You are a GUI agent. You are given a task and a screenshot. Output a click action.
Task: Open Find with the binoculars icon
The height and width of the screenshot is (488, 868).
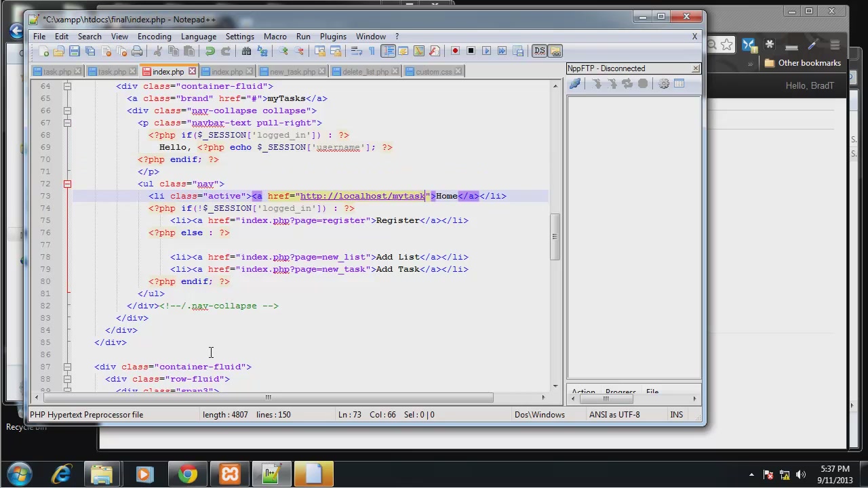pos(246,51)
